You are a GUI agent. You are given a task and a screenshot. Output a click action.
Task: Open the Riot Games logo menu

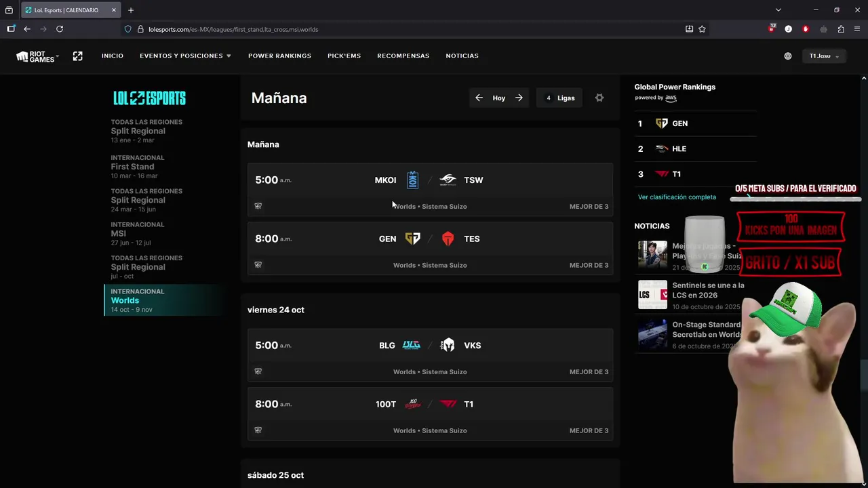click(37, 56)
